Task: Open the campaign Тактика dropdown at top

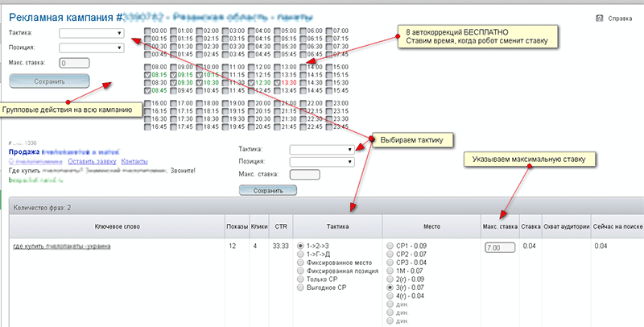Action: tap(92, 33)
